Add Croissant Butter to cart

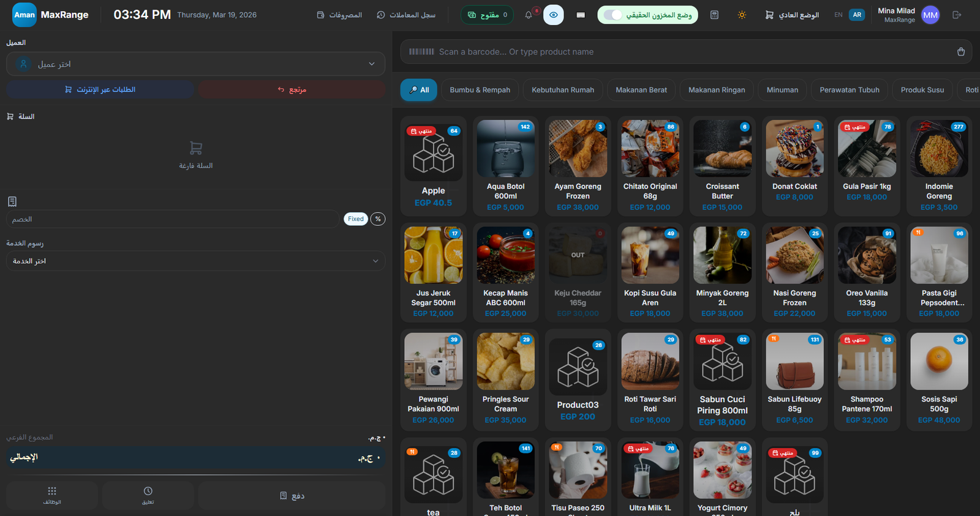coord(723,166)
